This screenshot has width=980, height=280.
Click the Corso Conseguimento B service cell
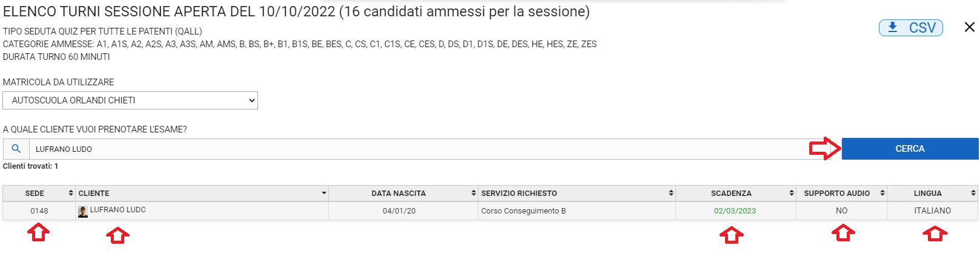(x=523, y=211)
